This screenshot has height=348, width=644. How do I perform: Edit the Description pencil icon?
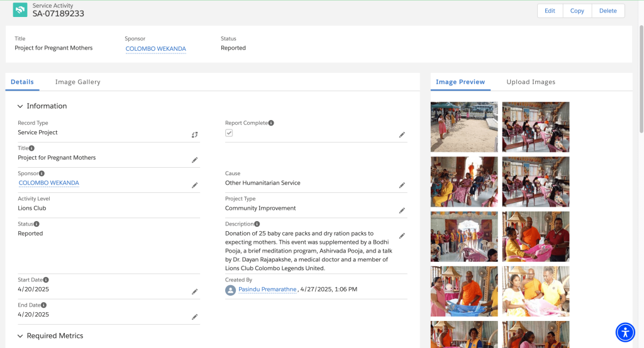(x=402, y=236)
